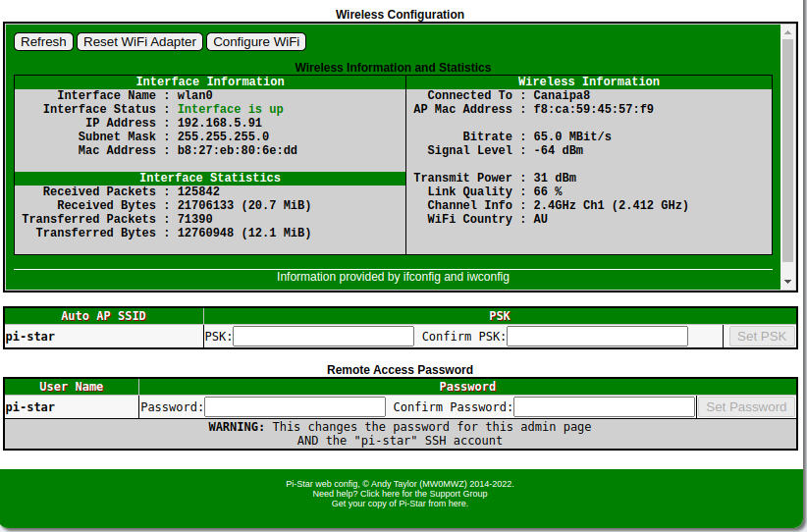Follow the Get your copy of Pi-Star link

click(x=400, y=504)
